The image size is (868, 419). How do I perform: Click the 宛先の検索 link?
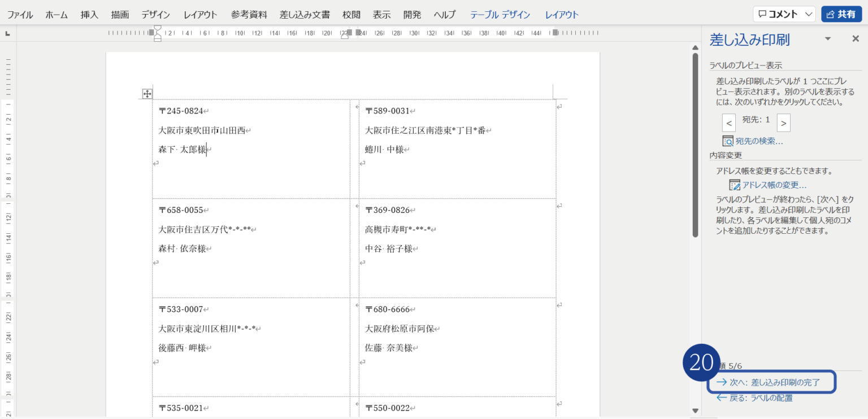[759, 141]
